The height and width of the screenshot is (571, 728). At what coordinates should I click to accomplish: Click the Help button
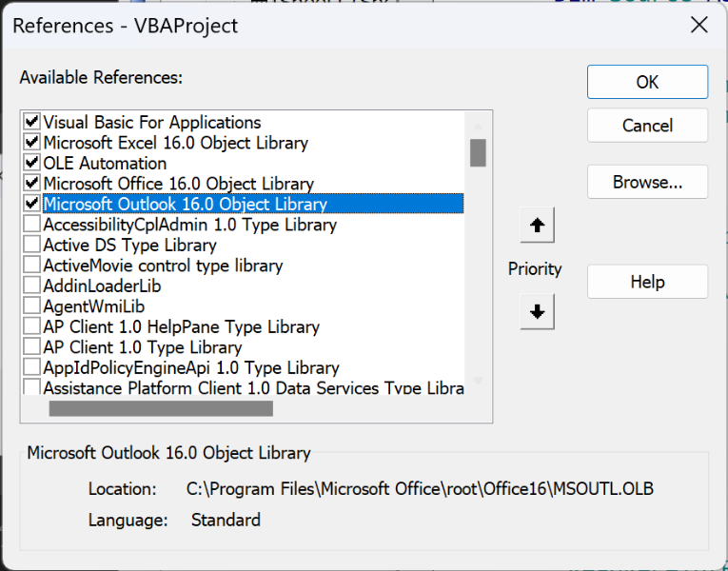point(647,282)
